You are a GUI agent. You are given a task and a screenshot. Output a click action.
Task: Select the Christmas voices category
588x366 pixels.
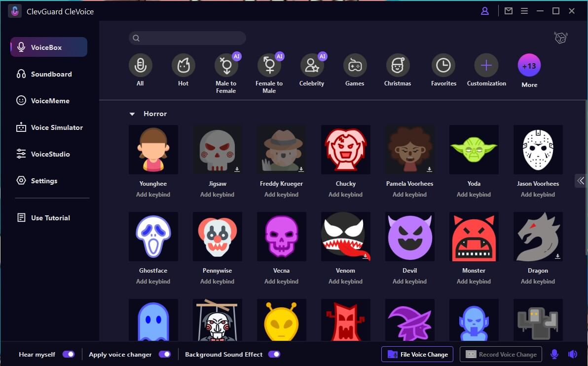coord(398,65)
